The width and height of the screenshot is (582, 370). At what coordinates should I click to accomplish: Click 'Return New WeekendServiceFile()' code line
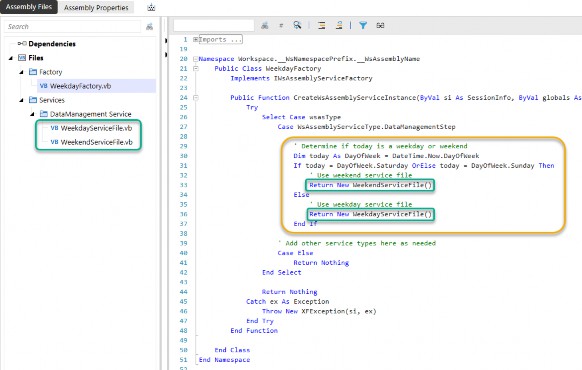(370, 185)
